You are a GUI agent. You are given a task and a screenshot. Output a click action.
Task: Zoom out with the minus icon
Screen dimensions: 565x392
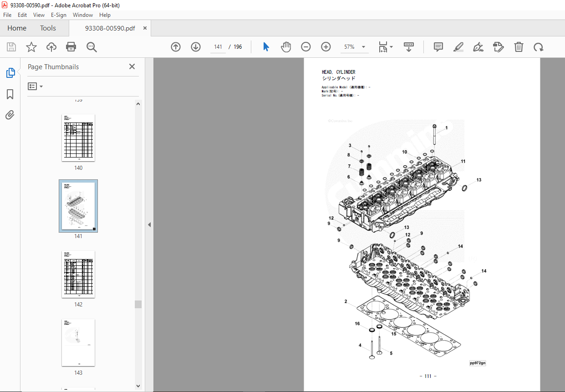pos(306,47)
